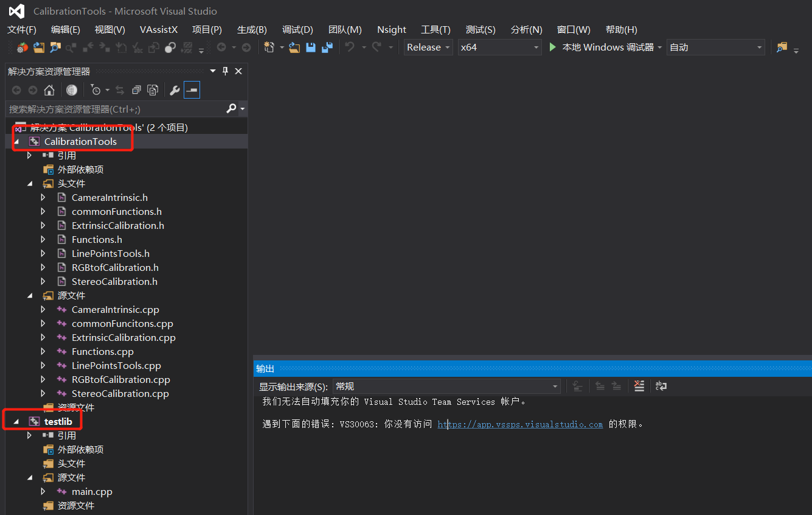The width and height of the screenshot is (812, 515).
Task: Click the Collapse All icon in Solution Explorer
Action: coord(136,90)
